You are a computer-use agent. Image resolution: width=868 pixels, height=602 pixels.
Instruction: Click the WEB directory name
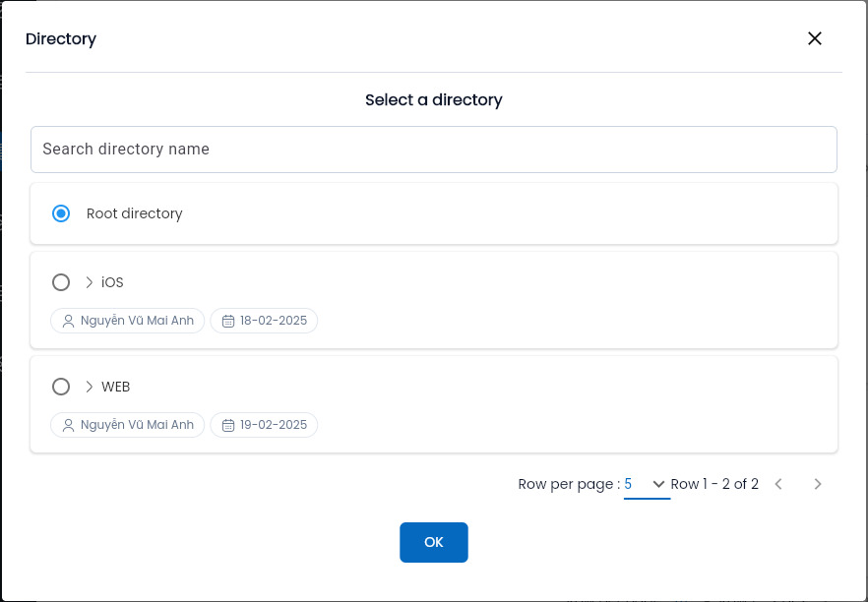(x=116, y=387)
